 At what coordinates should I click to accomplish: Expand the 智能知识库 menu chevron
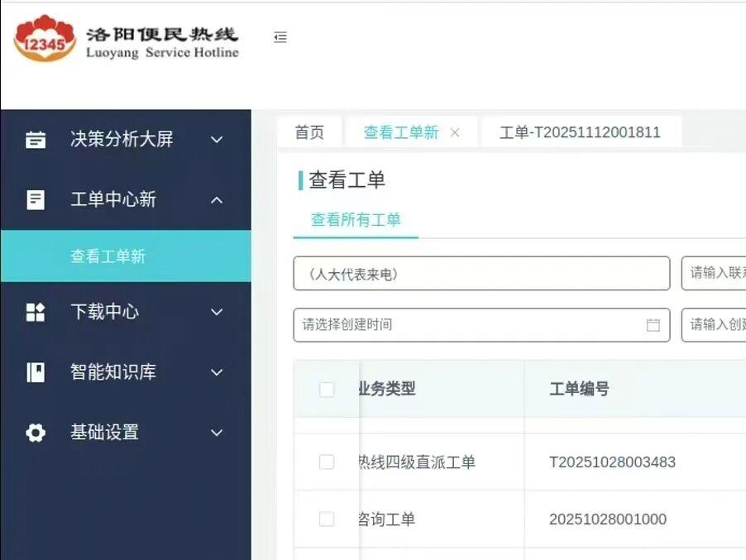(217, 372)
